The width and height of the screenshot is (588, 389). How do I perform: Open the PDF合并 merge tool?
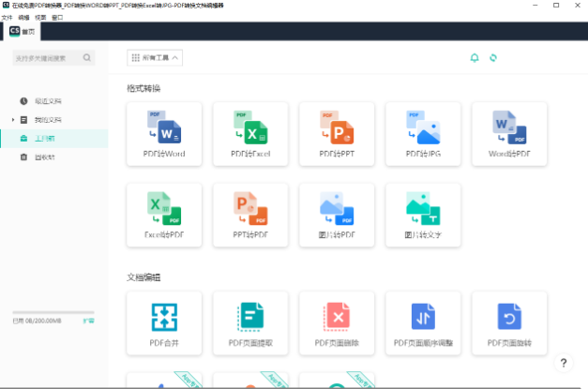coord(164,323)
